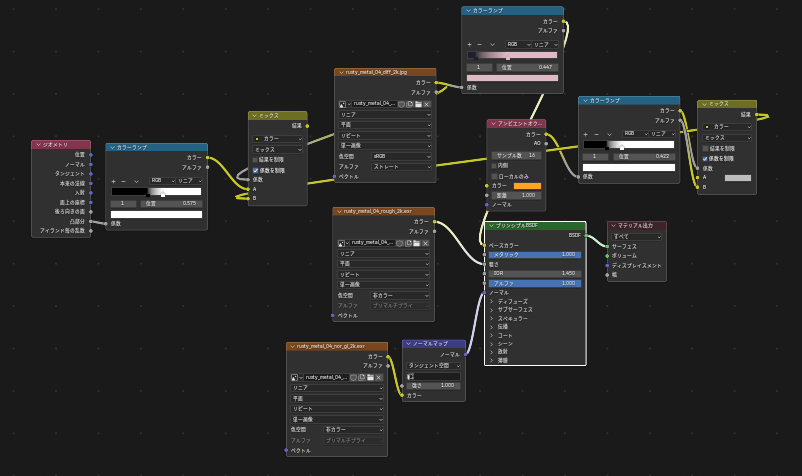Screen dimensions: 802x476
Task: Open リピート extension dropdown in rough_2k.exr node
Action: coord(384,275)
